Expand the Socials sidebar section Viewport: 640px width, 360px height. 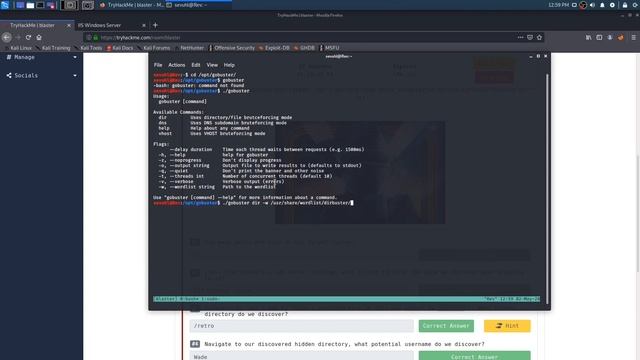[x=41, y=76]
